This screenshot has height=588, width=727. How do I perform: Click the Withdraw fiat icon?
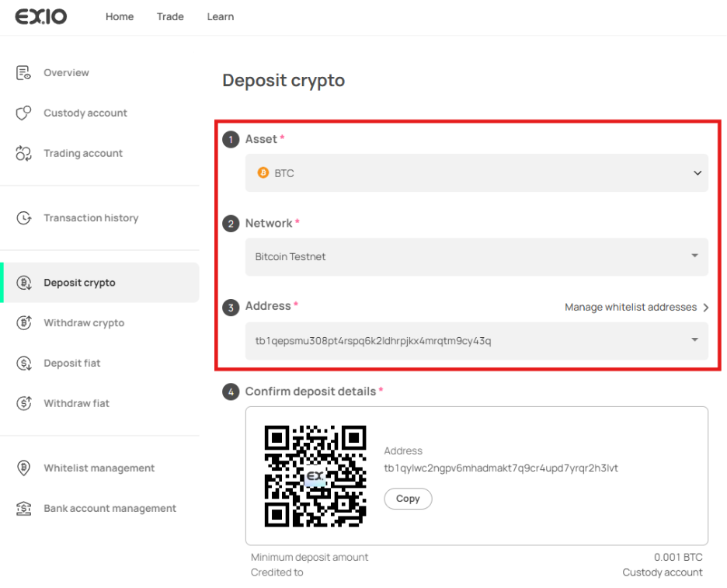(23, 404)
